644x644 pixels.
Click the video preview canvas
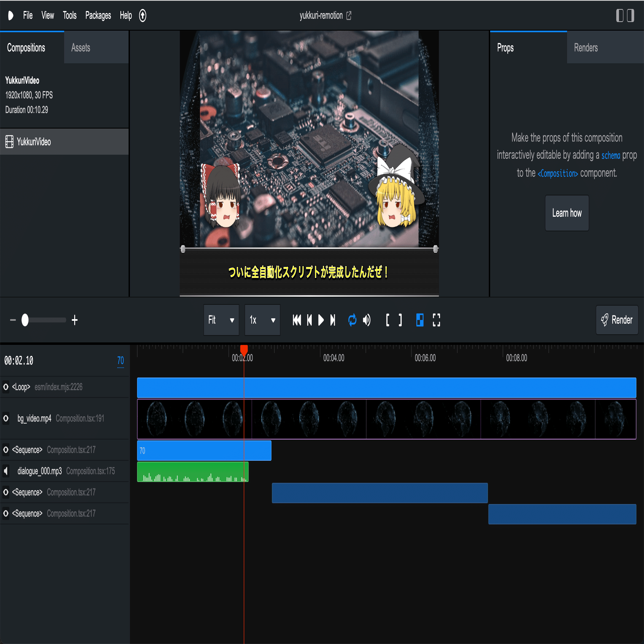[x=309, y=163]
